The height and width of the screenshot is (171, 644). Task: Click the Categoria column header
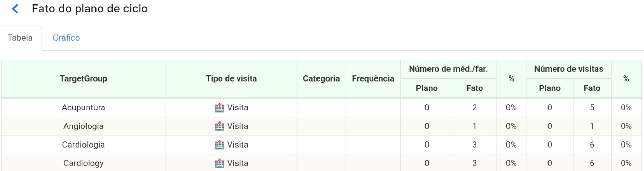point(321,79)
